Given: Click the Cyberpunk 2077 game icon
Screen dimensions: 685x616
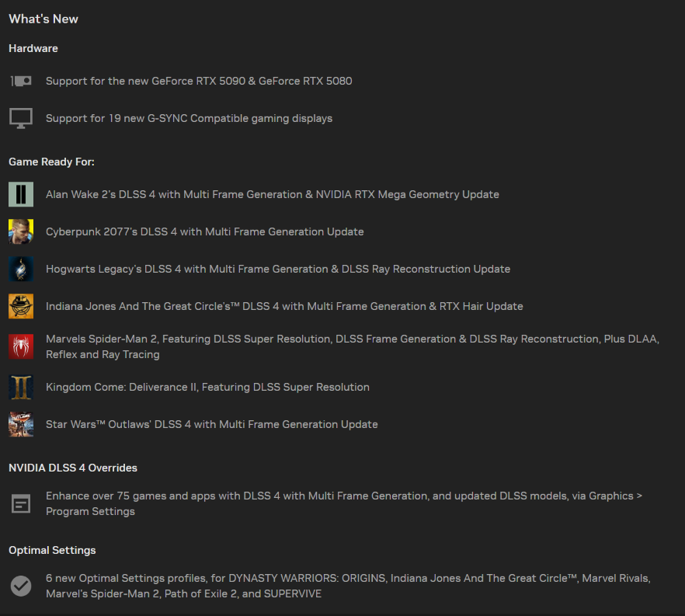Looking at the screenshot, I should pos(21,231).
